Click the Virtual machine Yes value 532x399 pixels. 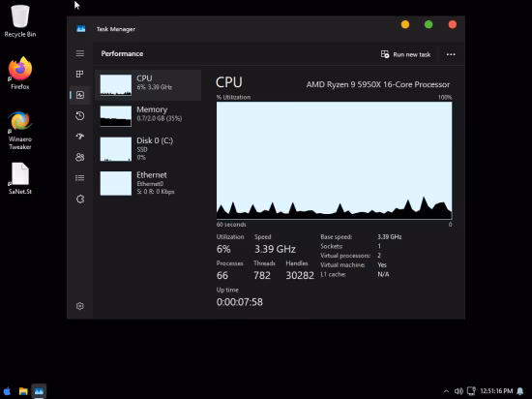[x=382, y=264]
